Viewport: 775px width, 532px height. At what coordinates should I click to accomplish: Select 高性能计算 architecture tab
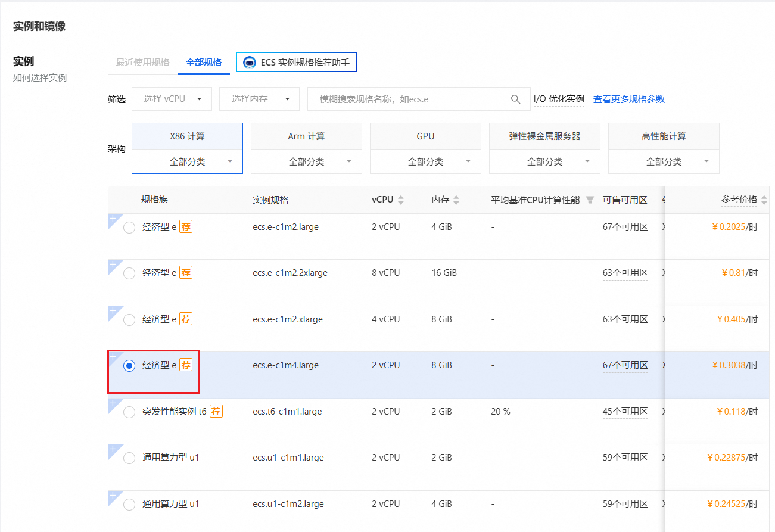664,136
